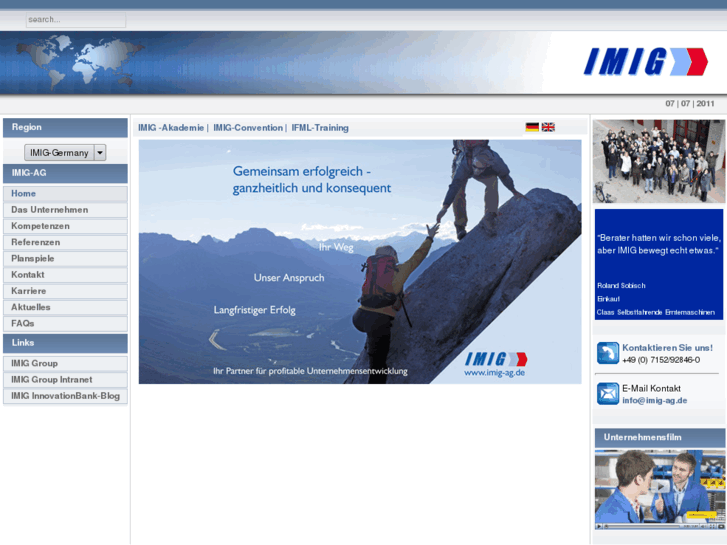
Task: Open the Planspiele menu entry
Action: 65,258
